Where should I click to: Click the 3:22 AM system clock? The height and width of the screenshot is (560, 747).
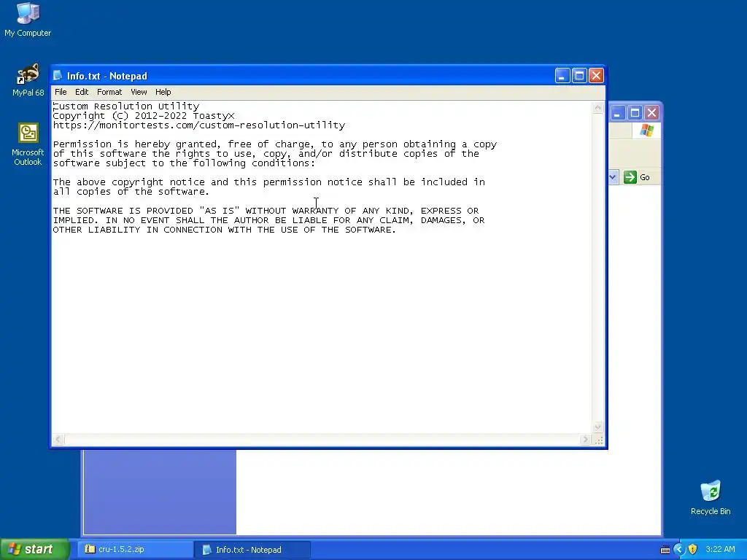(720, 550)
